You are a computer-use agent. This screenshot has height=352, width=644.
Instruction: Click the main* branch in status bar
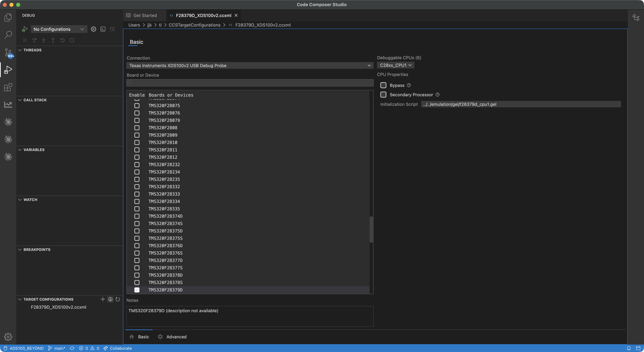pos(57,348)
